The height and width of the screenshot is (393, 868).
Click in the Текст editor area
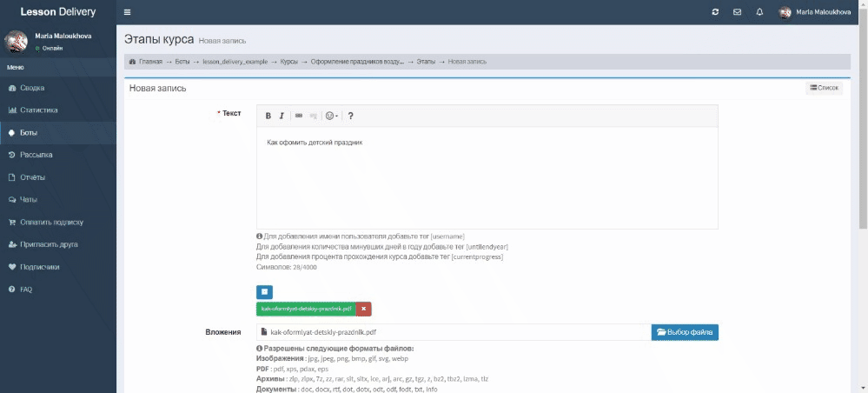tap(487, 178)
